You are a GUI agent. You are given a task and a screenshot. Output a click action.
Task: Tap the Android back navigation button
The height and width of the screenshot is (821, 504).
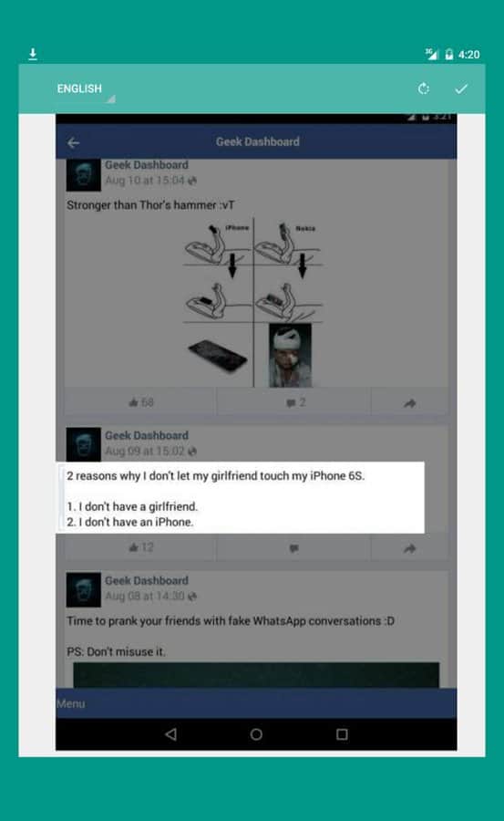(x=170, y=734)
